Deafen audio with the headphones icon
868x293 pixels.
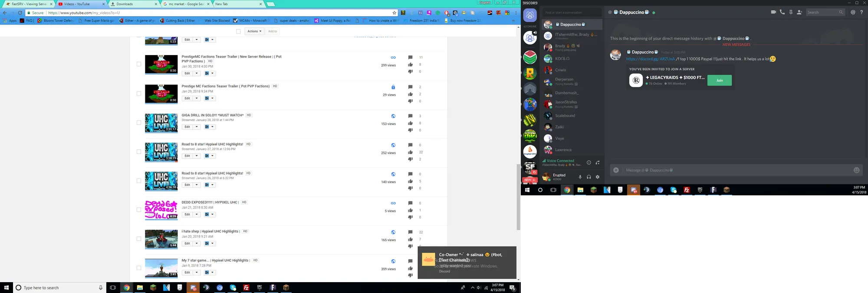pyautogui.click(x=589, y=177)
